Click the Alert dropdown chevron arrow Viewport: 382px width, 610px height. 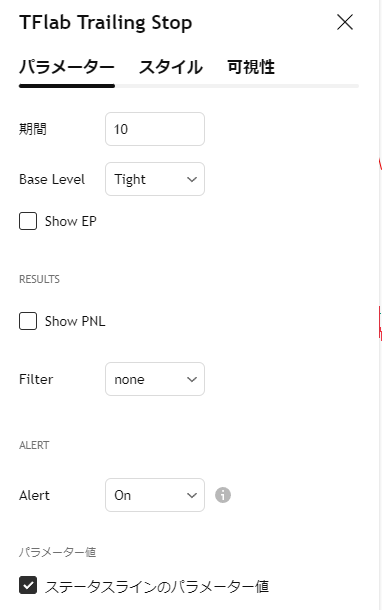pyautogui.click(x=192, y=495)
